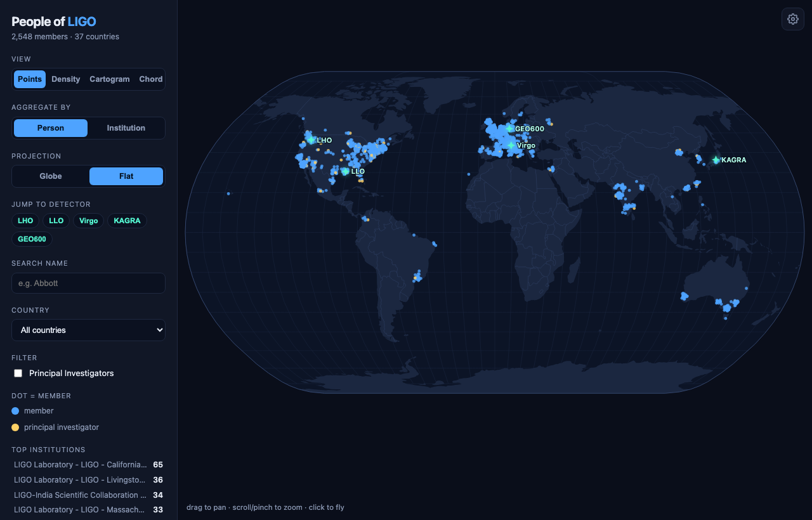This screenshot has height=520, width=812.
Task: Click the LLO detector star marker on map
Action: click(x=345, y=171)
